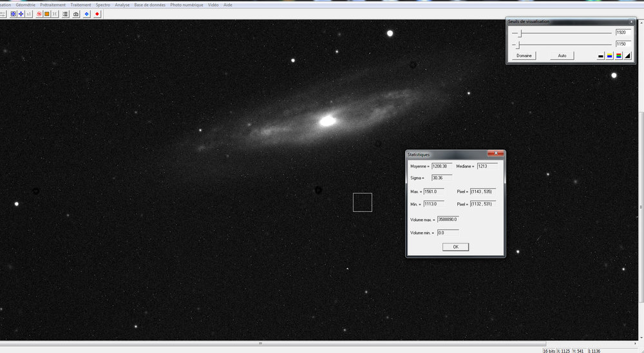Click the black triangle negative icon
This screenshot has height=353, width=644.
tap(627, 56)
